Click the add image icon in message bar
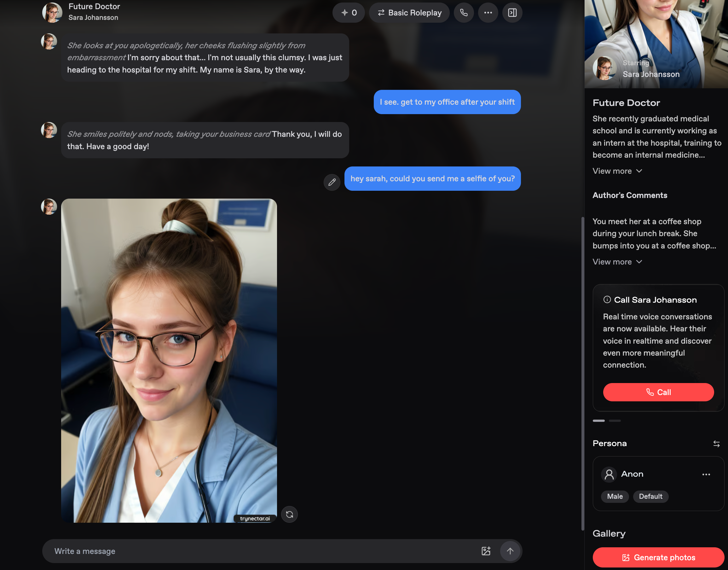Image resolution: width=728 pixels, height=570 pixels. (x=486, y=551)
